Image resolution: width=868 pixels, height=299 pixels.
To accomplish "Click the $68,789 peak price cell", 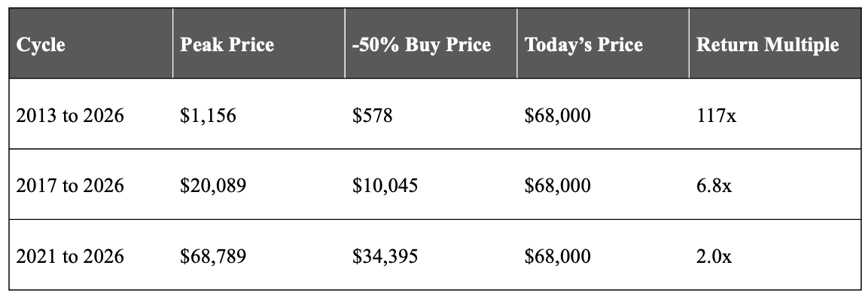I will pos(258,255).
